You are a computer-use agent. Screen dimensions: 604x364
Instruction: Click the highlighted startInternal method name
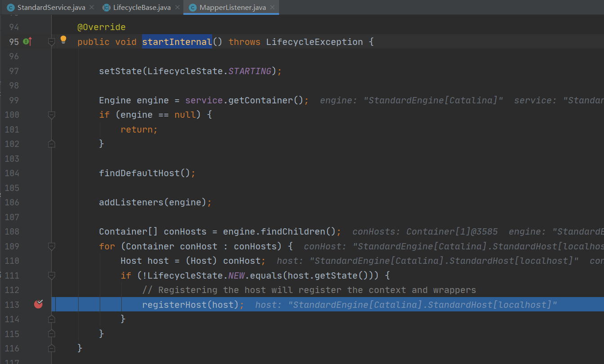click(177, 42)
